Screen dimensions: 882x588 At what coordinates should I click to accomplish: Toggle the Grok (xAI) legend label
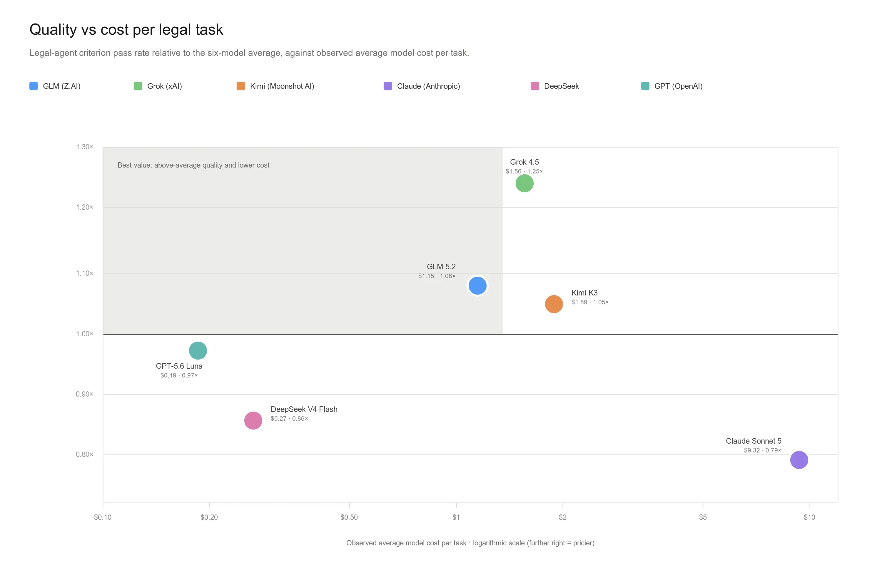click(x=165, y=86)
